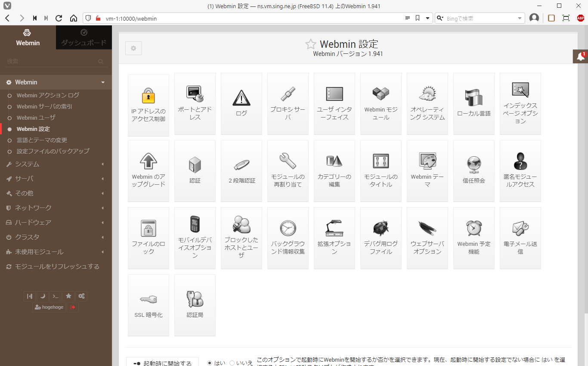Expand the ハードウェア category
The width and height of the screenshot is (588, 366).
pyautogui.click(x=56, y=223)
